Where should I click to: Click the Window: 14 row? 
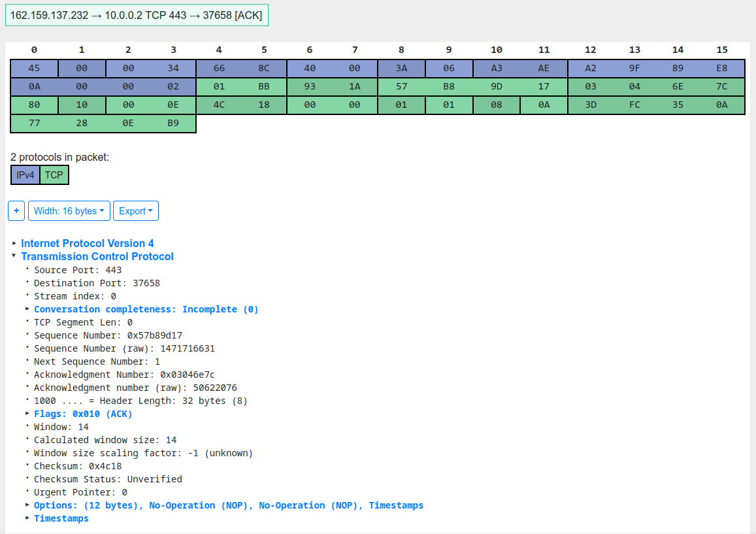pyautogui.click(x=61, y=427)
